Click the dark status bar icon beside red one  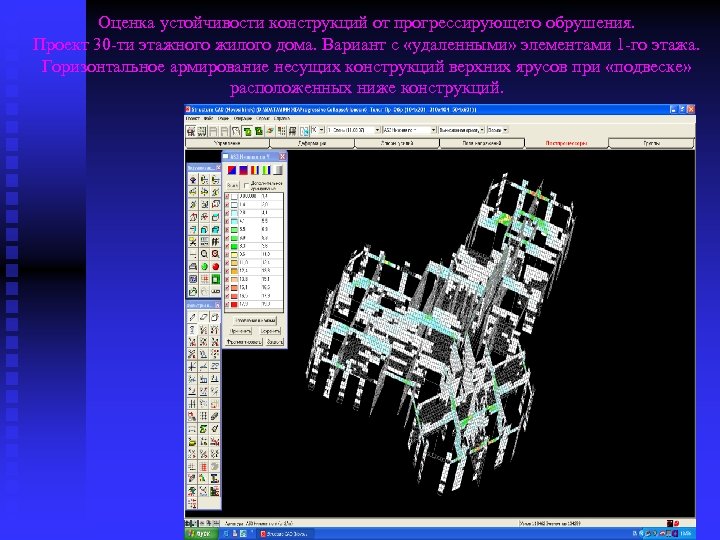(670, 523)
